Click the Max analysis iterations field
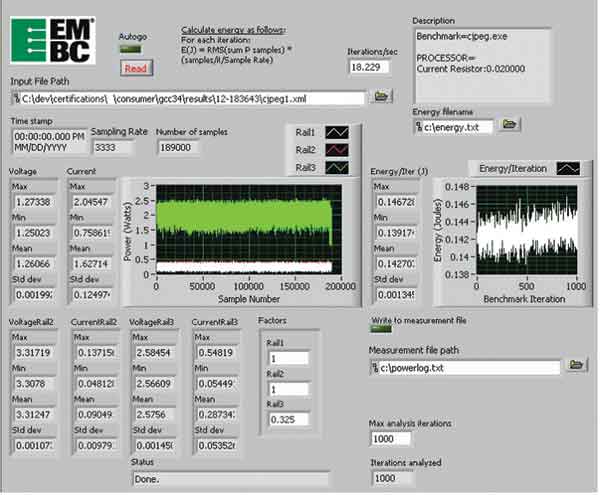 point(391,439)
